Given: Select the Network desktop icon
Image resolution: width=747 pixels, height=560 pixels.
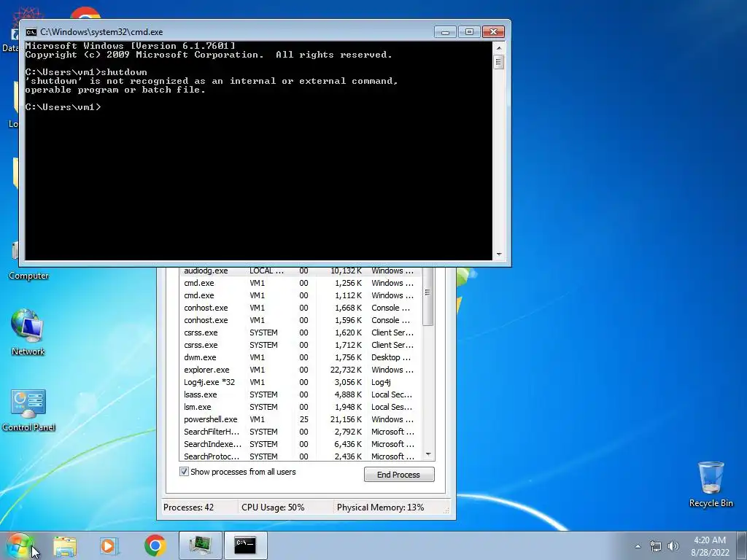Looking at the screenshot, I should [x=28, y=332].
